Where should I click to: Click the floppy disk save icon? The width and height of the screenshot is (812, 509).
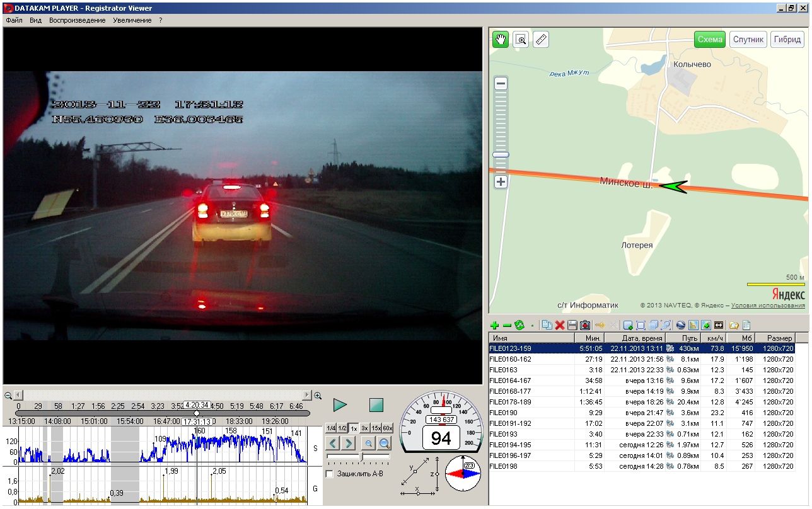click(x=572, y=325)
